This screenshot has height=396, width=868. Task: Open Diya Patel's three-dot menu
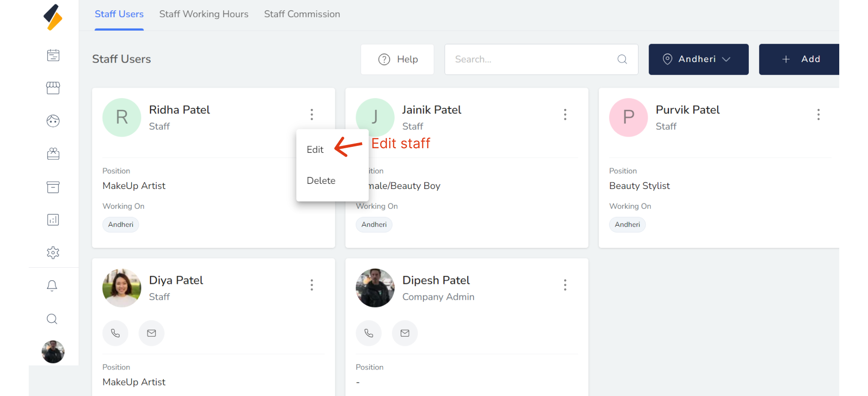312,285
